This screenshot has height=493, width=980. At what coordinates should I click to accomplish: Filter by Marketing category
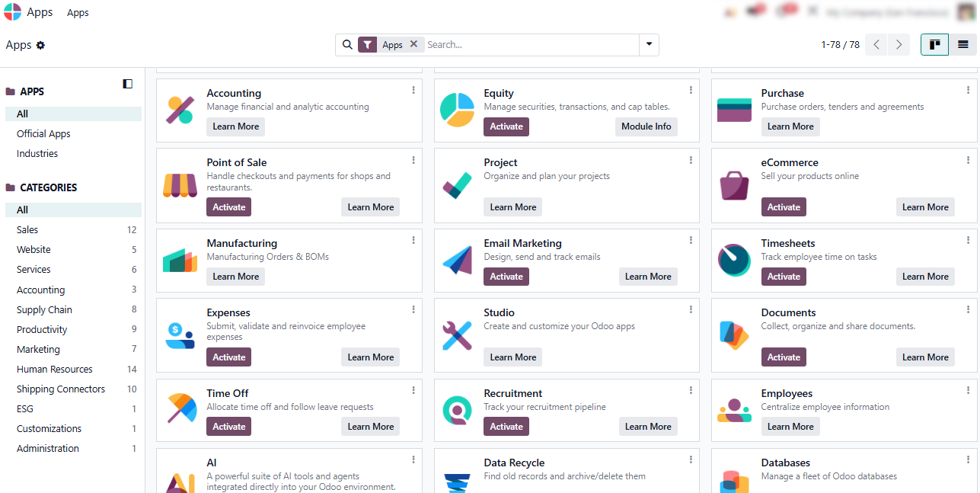click(73, 349)
